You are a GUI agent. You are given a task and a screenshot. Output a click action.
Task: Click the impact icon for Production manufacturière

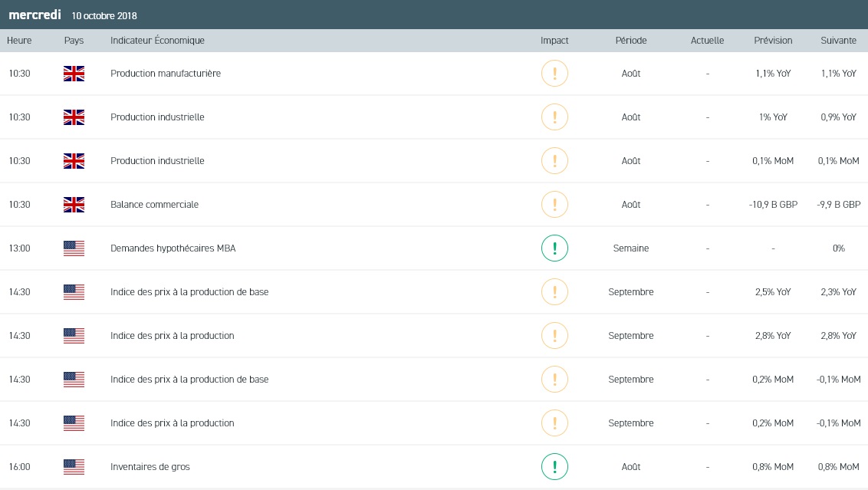(x=554, y=74)
